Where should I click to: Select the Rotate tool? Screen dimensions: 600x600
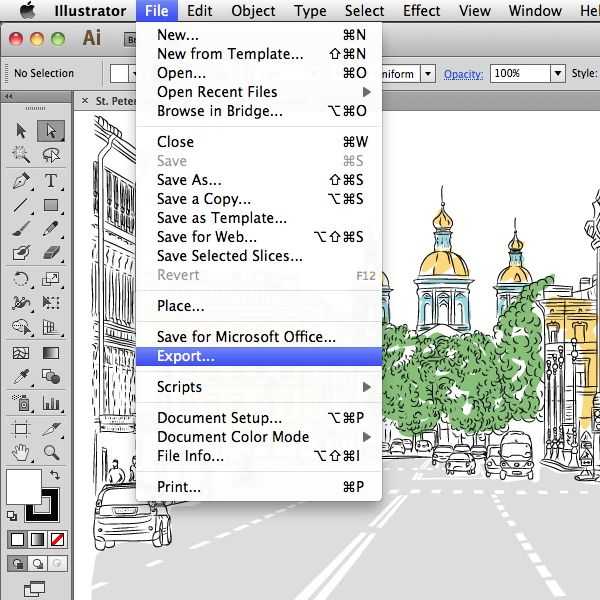pos(21,279)
